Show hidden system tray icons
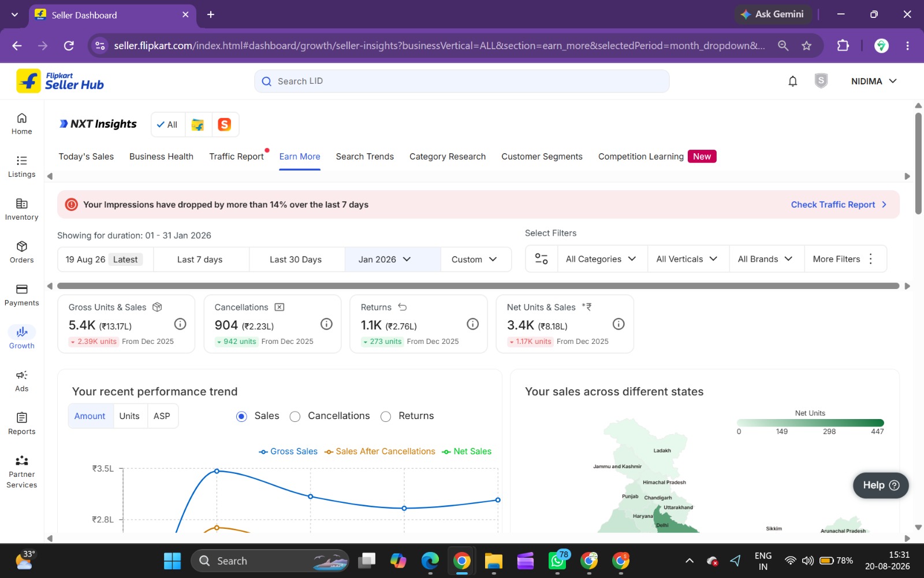Image resolution: width=924 pixels, height=578 pixels. tap(690, 561)
